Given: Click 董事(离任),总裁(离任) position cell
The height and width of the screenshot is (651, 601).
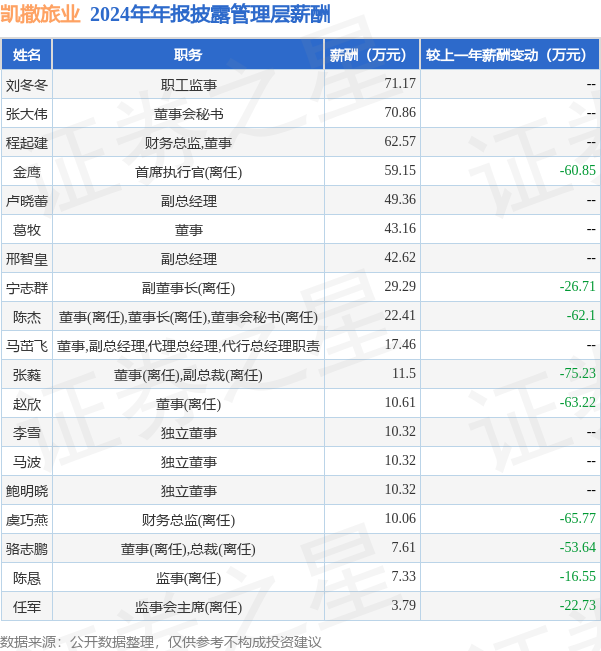Looking at the screenshot, I should coord(188,549).
